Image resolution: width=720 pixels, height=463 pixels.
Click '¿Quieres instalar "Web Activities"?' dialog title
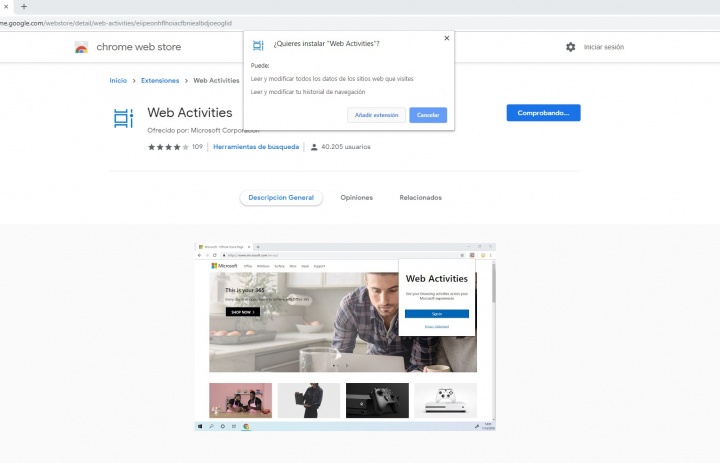tap(326, 44)
